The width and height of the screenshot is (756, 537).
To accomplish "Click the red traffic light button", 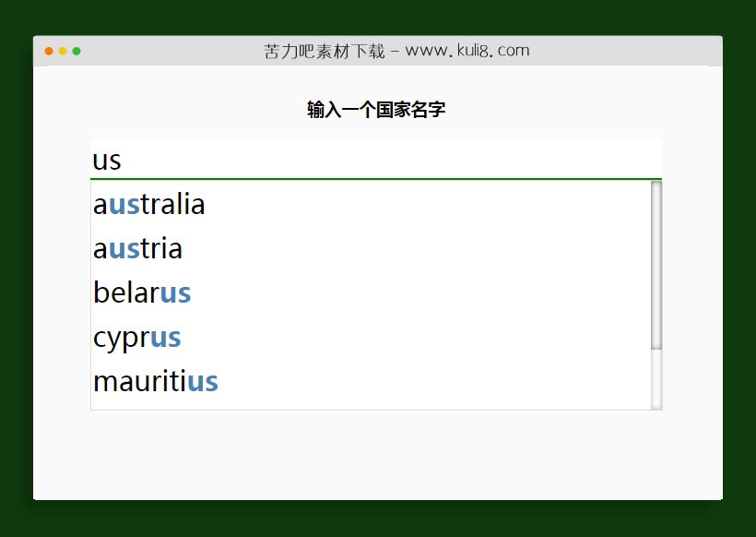I will [47, 51].
